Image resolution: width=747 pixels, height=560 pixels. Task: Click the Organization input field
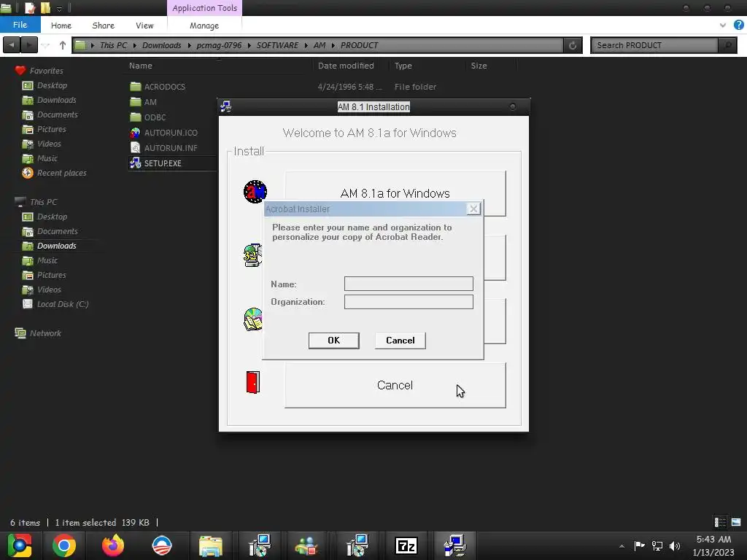click(409, 302)
